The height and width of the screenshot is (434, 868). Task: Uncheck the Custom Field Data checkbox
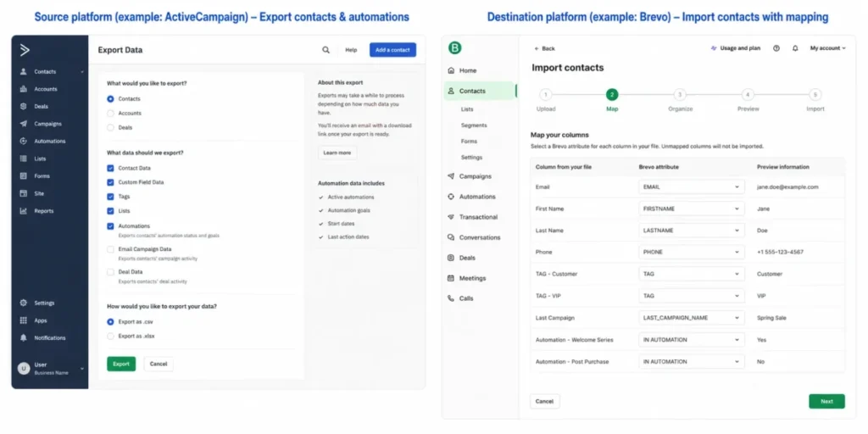tap(110, 182)
